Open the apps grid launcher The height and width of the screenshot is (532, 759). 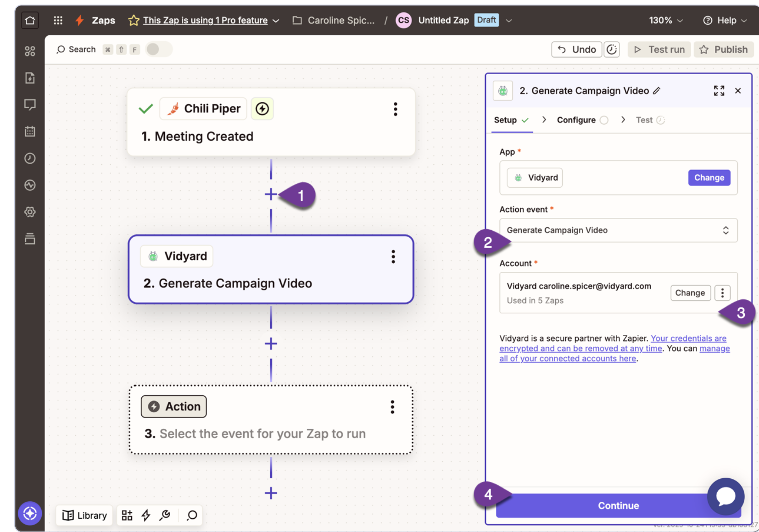click(x=58, y=20)
